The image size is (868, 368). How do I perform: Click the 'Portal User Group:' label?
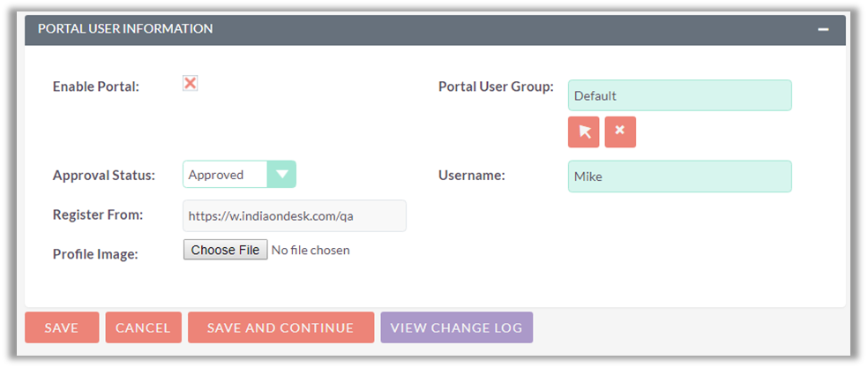pyautogui.click(x=496, y=86)
